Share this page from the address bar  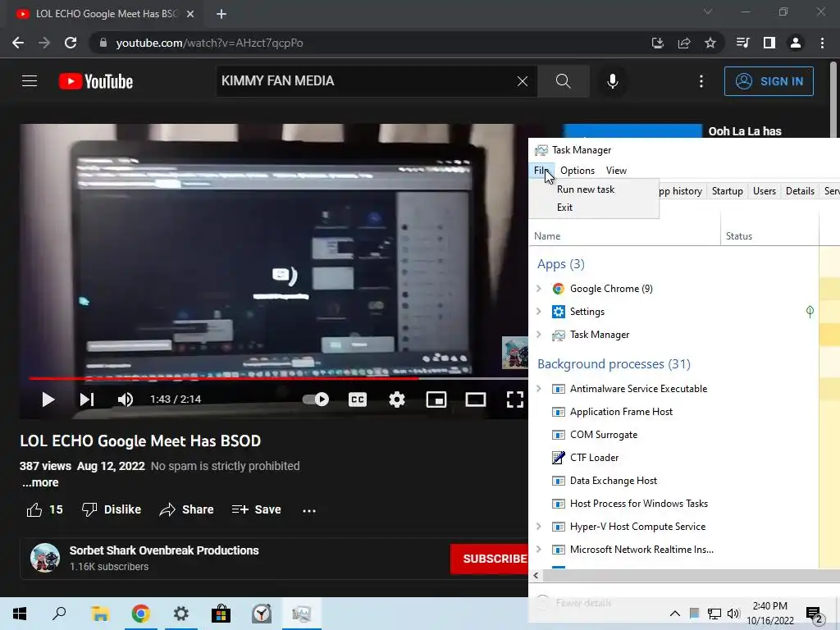(x=684, y=43)
